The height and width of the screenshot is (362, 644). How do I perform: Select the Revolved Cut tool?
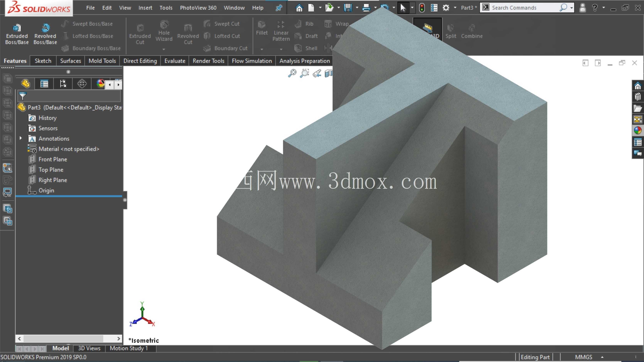(188, 34)
